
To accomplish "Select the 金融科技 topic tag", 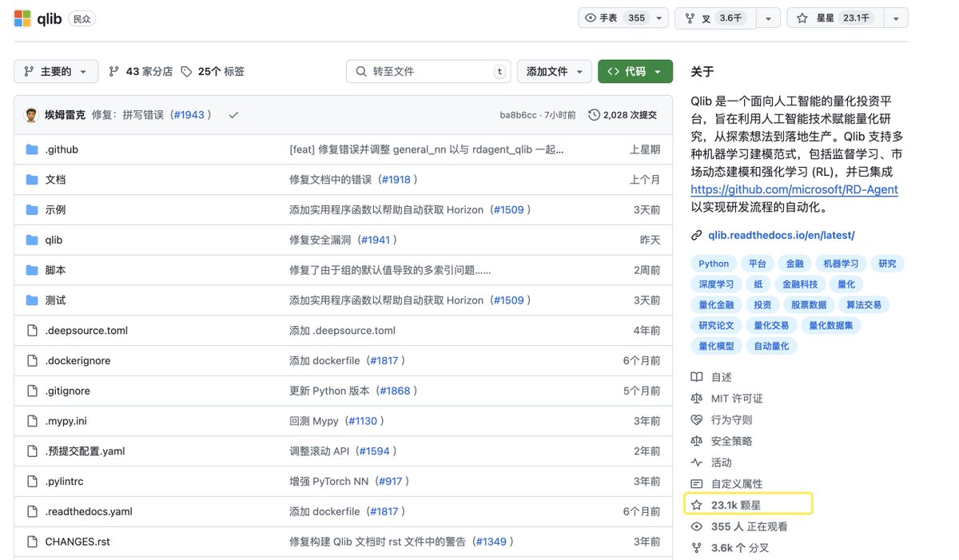I will 800,284.
